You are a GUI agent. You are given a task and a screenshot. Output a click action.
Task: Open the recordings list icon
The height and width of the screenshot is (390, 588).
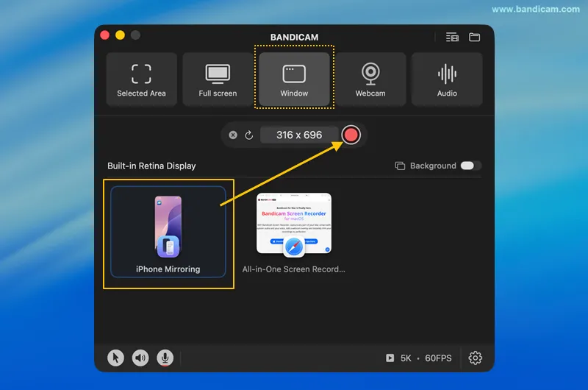pos(452,38)
